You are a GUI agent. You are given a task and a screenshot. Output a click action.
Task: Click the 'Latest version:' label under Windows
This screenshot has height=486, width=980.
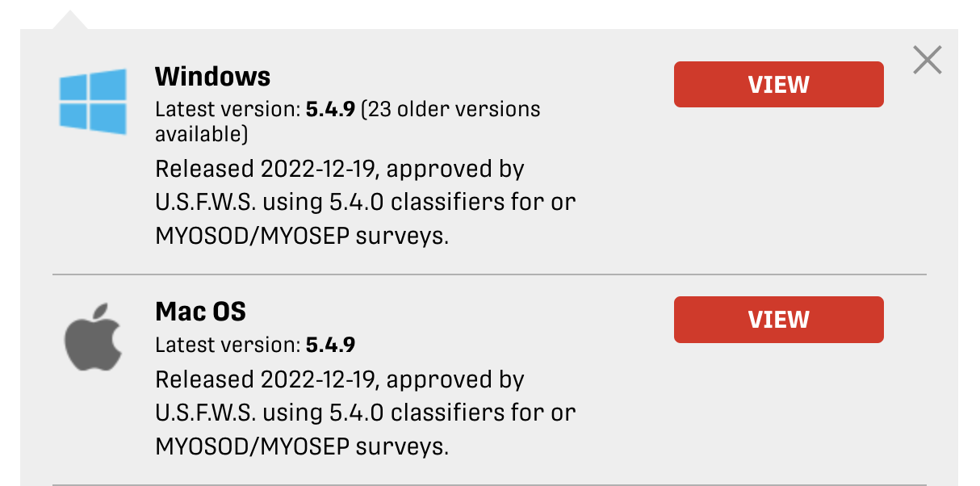(x=227, y=109)
